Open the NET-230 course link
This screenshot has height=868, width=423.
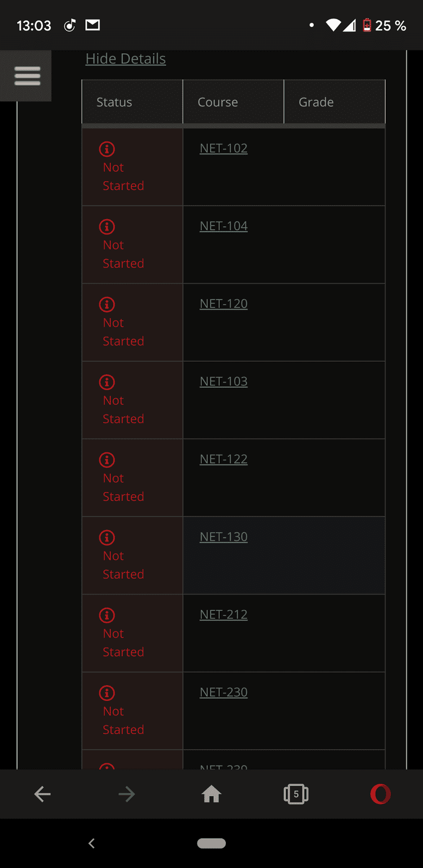[224, 693]
